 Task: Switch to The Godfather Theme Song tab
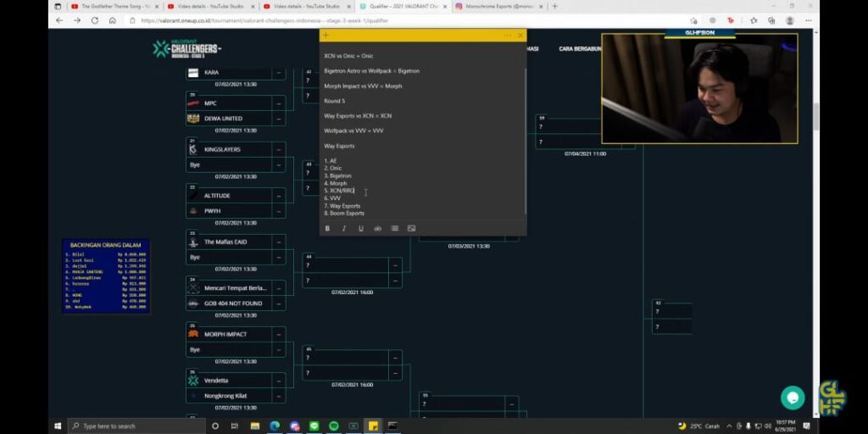[x=114, y=6]
